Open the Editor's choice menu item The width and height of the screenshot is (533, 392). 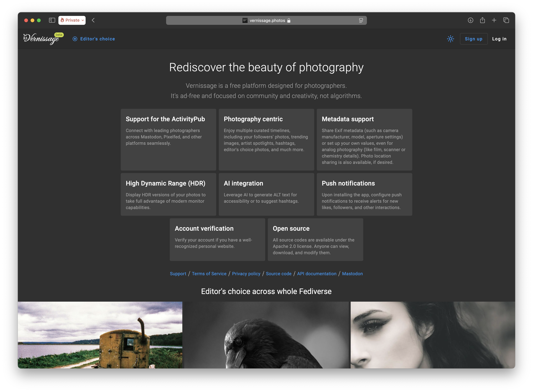click(x=94, y=39)
